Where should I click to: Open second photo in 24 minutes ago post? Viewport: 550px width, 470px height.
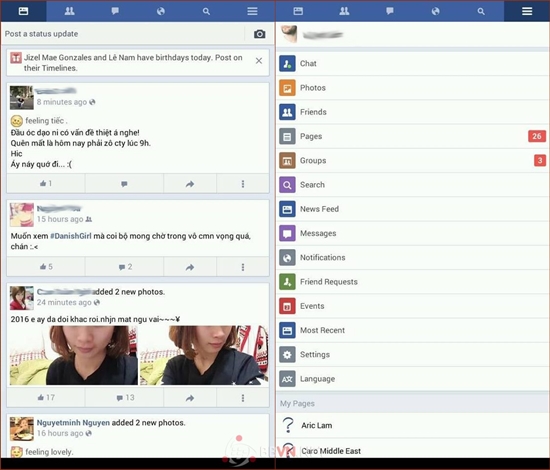pyautogui.click(x=204, y=355)
